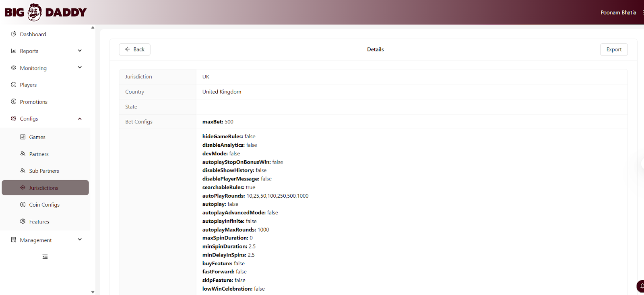The image size is (644, 295).
Task: Click the autoPlayRounds values line
Action: click(255, 196)
